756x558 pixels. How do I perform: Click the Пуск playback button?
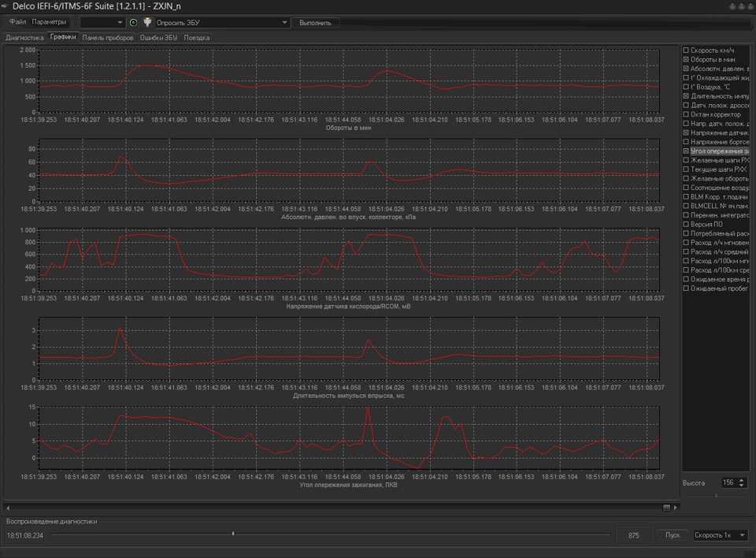coord(673,535)
